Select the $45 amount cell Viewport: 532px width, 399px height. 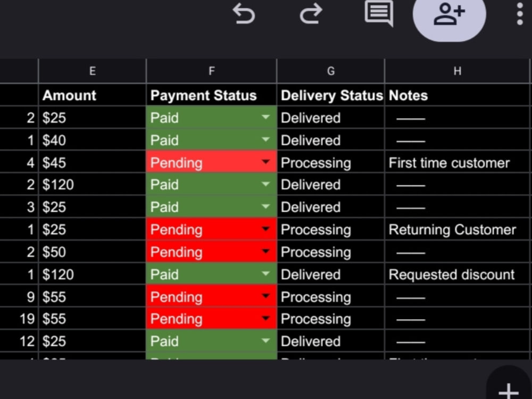[92, 162]
